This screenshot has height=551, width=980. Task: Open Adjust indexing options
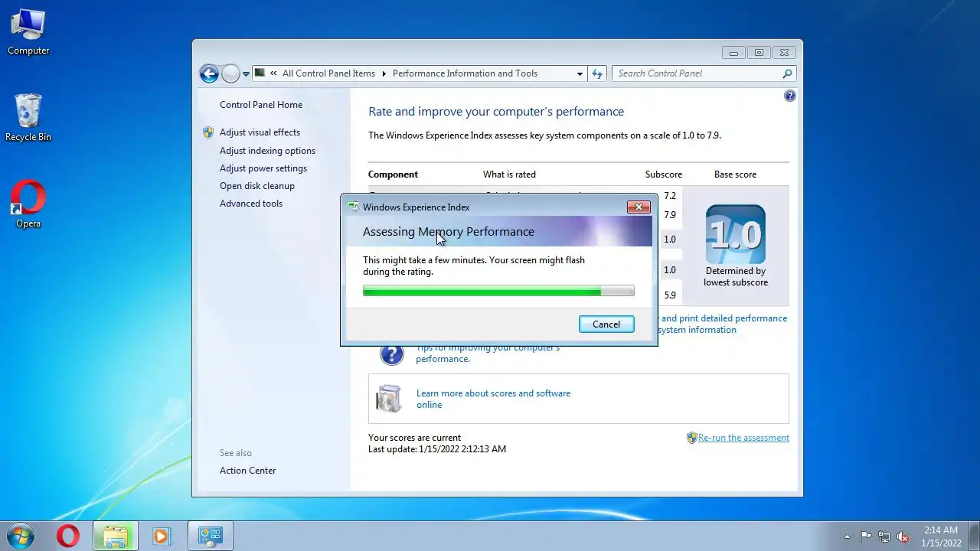[267, 151]
